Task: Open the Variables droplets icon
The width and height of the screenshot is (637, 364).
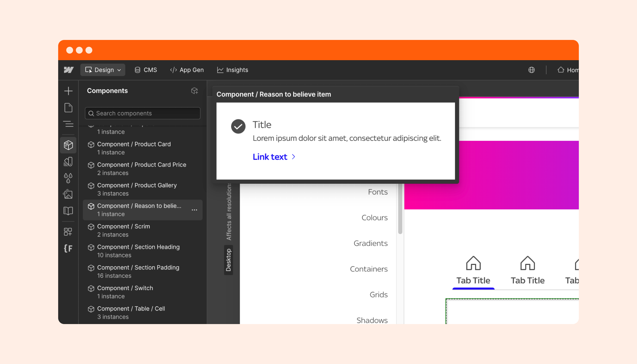Action: coord(68,178)
